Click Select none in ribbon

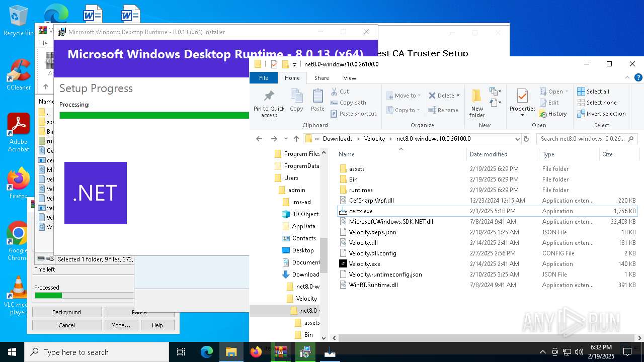[x=597, y=103]
